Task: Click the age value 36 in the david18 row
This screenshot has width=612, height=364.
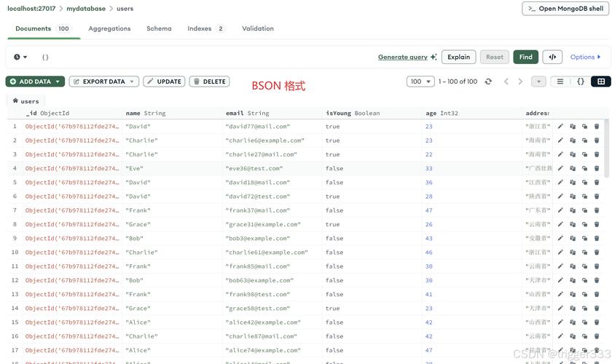Action: (429, 183)
